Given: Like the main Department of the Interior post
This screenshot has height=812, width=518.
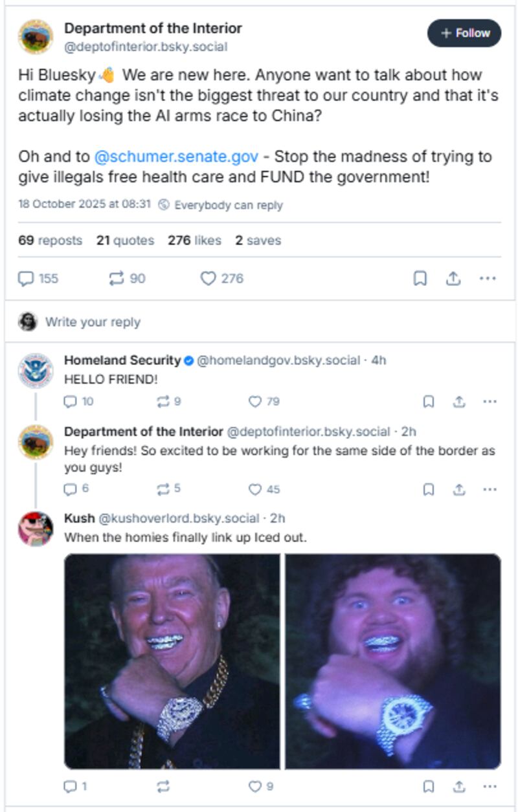Looking at the screenshot, I should coord(208,279).
